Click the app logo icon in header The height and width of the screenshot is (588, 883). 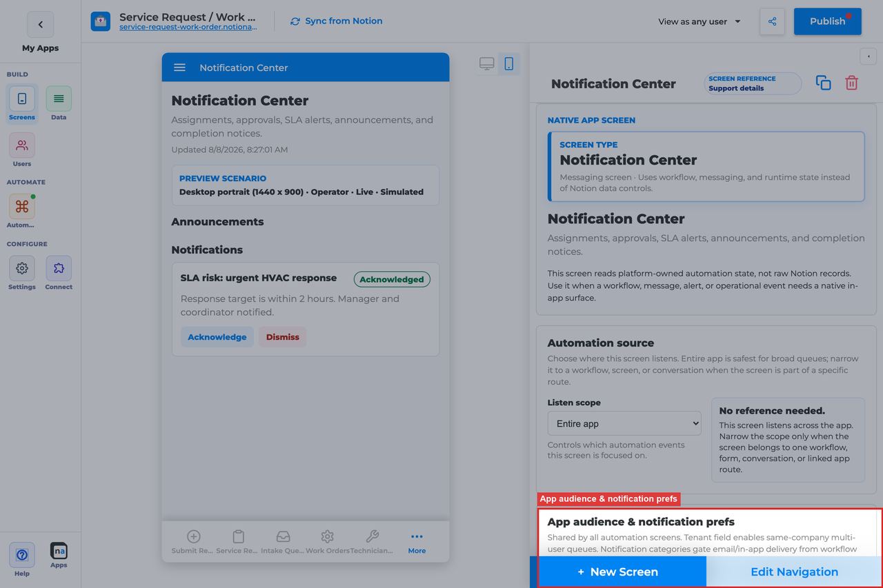coord(101,21)
